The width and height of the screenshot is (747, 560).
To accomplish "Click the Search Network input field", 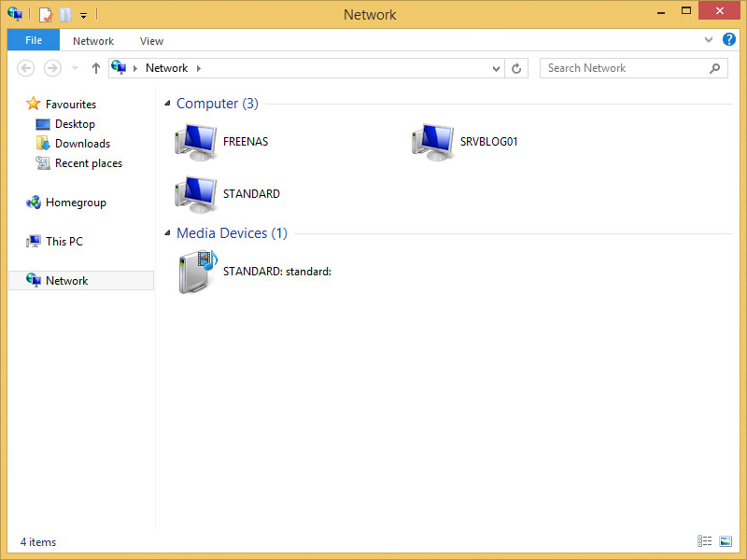I will click(x=624, y=68).
